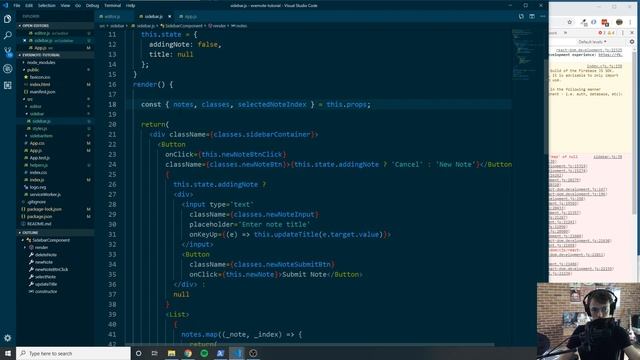Open the Debug view icon in activity bar
This screenshot has width=640, height=360.
(7, 69)
